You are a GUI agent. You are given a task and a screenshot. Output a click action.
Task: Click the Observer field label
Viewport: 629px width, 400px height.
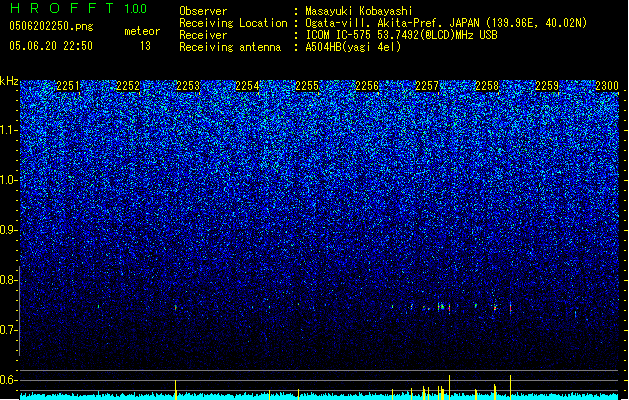203,11
